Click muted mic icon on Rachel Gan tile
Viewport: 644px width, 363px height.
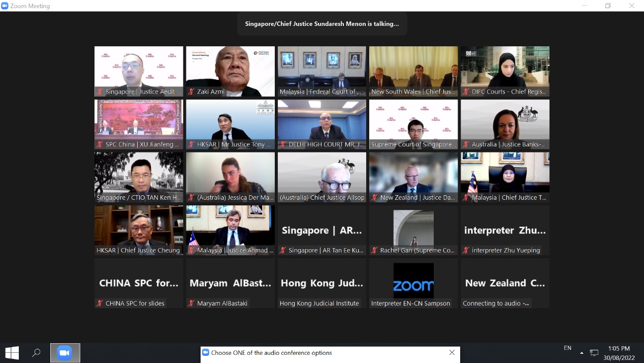[374, 251]
